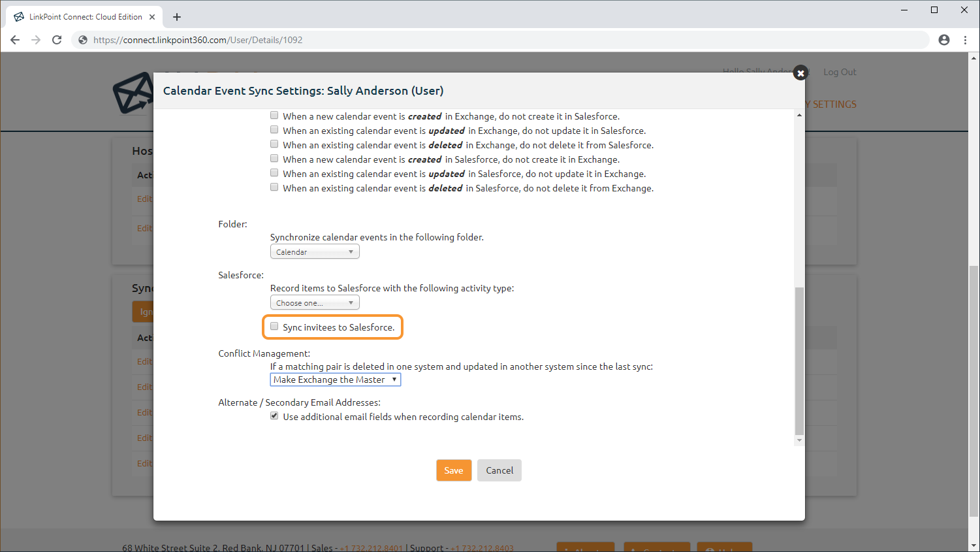Click 'Alternate / Secondary Email Addresses:' label
980x552 pixels.
[299, 402]
